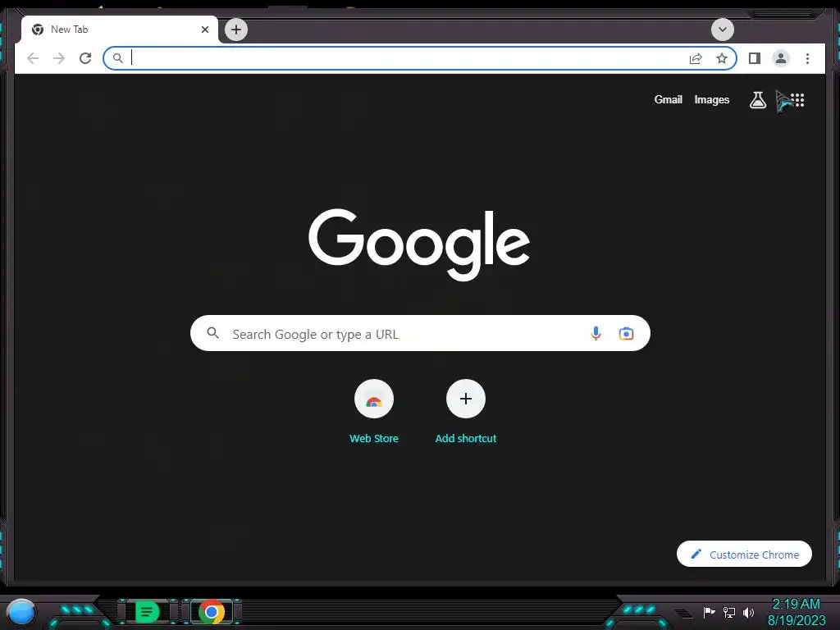Go back to the previous page
Screen dimensions: 840x630
pos(33,58)
